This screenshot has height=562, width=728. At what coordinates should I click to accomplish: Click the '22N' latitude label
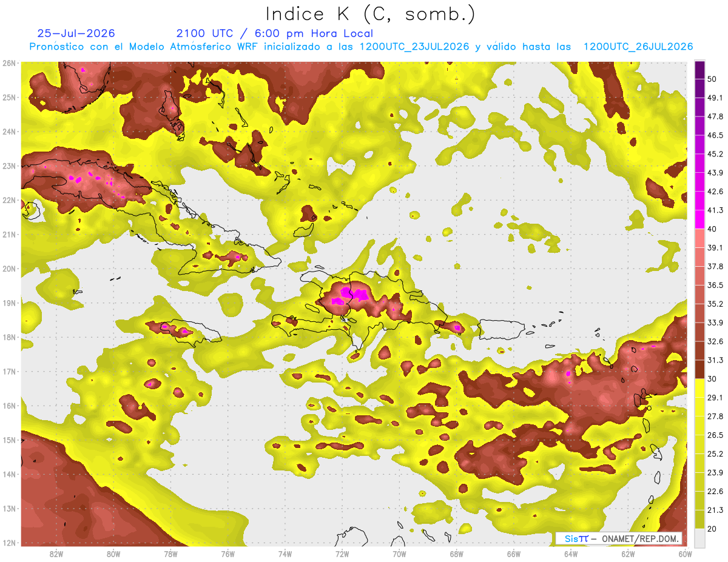point(9,200)
